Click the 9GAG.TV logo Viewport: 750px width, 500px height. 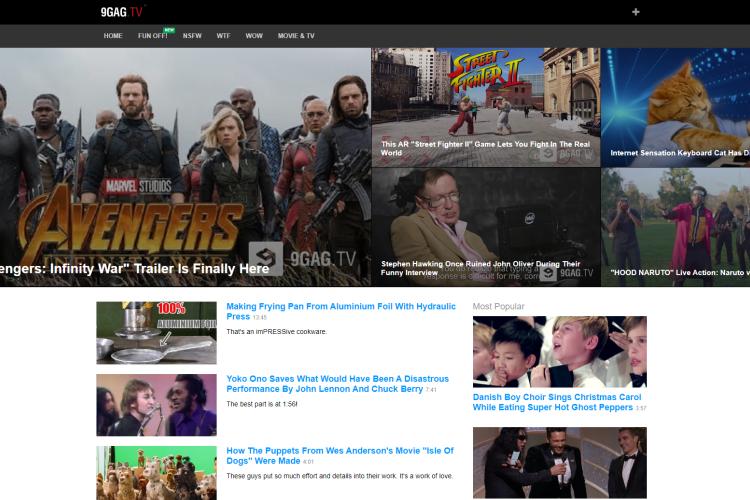pos(121,11)
